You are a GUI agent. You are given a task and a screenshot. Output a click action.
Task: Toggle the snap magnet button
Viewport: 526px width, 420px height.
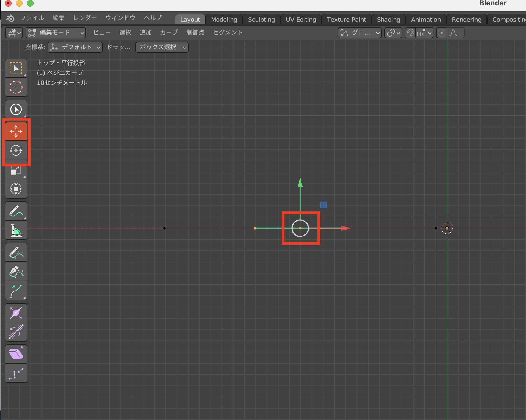(x=410, y=33)
